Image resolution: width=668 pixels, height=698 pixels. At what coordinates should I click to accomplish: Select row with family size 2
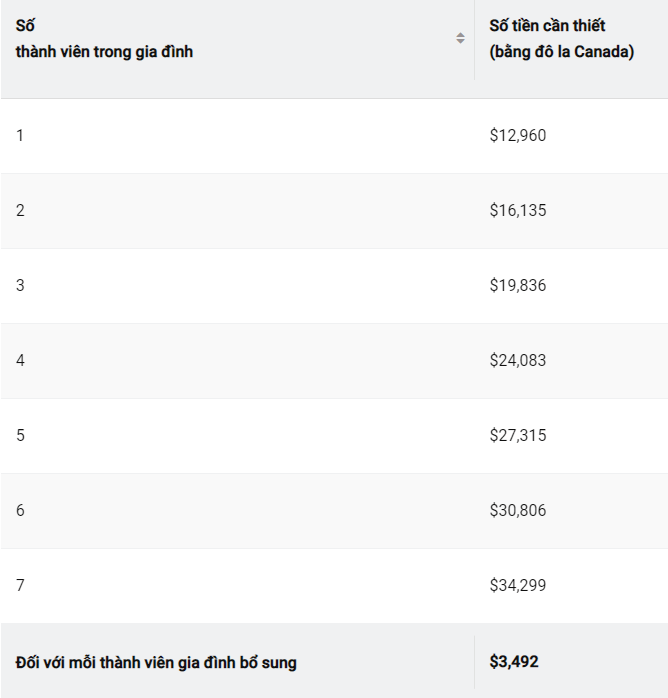pyautogui.click(x=334, y=211)
